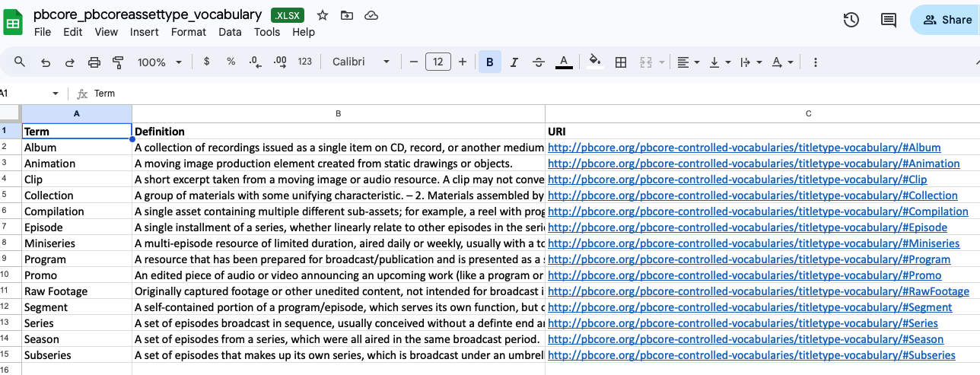Toggle italic formatting
Image resolution: width=980 pixels, height=375 pixels.
click(x=514, y=62)
